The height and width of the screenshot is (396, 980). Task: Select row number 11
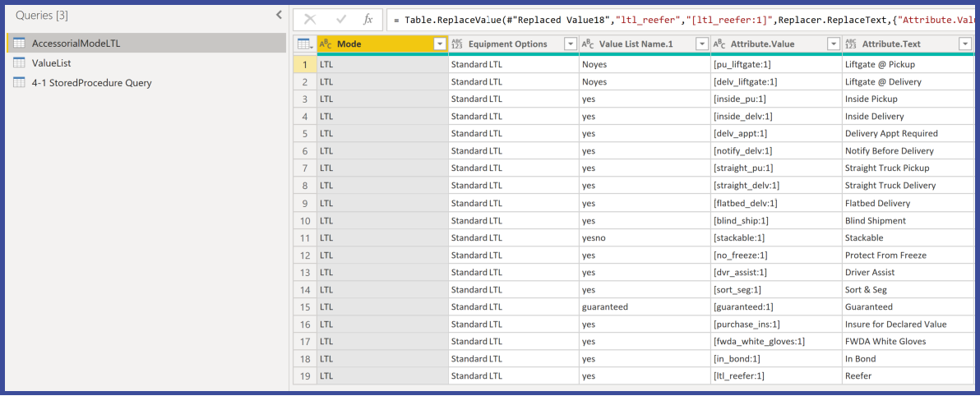tap(305, 238)
